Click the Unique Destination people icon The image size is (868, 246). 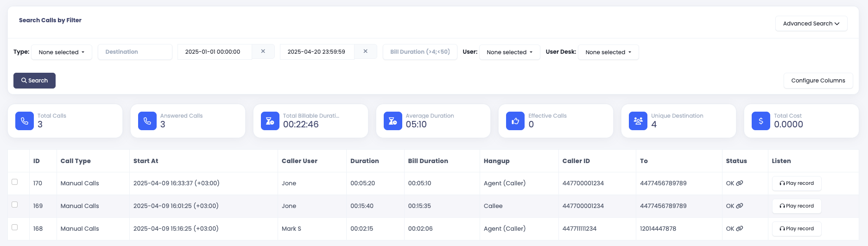click(638, 121)
